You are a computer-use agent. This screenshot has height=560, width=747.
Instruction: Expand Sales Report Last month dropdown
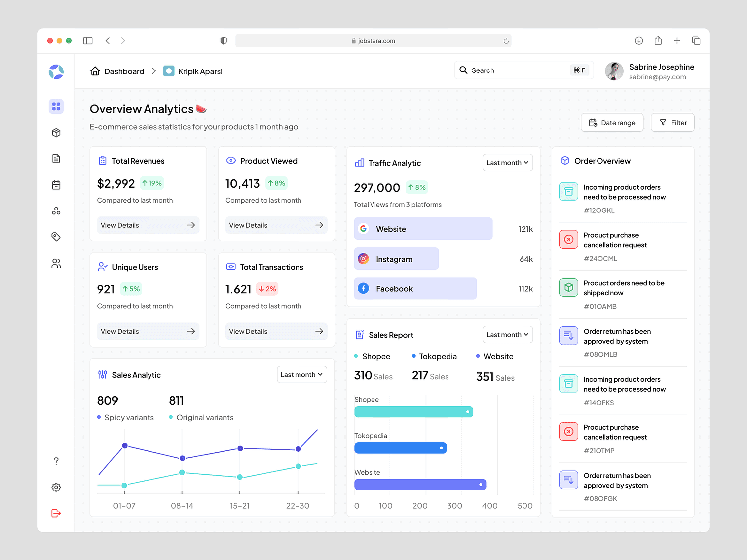pyautogui.click(x=508, y=335)
